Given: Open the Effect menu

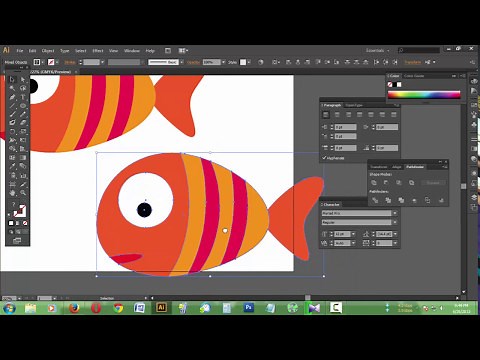Looking at the screenshot, I should 98,51.
